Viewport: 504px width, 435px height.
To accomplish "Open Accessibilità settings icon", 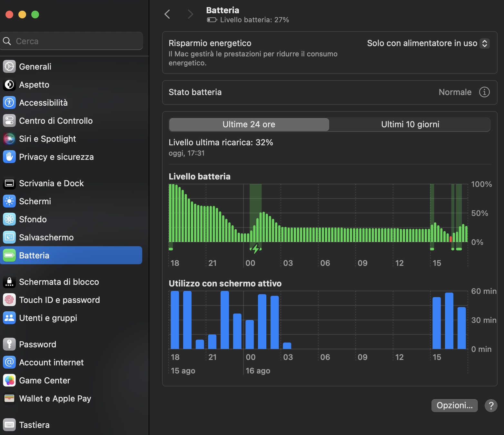I will [9, 103].
